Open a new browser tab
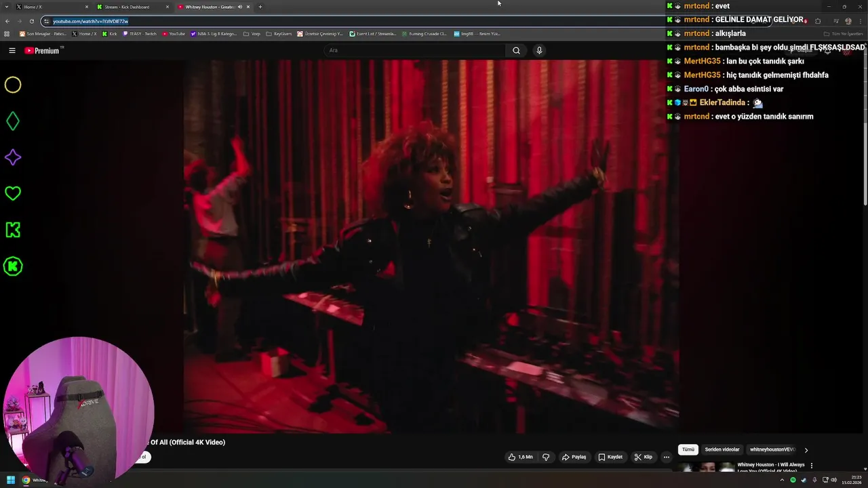The width and height of the screenshot is (868, 488). click(260, 7)
